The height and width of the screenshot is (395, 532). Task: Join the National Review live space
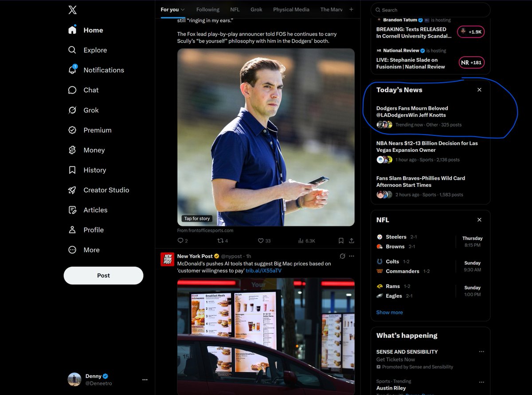[x=472, y=63]
